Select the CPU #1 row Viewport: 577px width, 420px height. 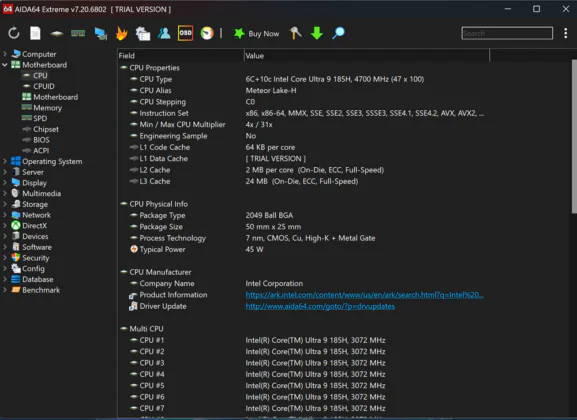click(x=304, y=340)
